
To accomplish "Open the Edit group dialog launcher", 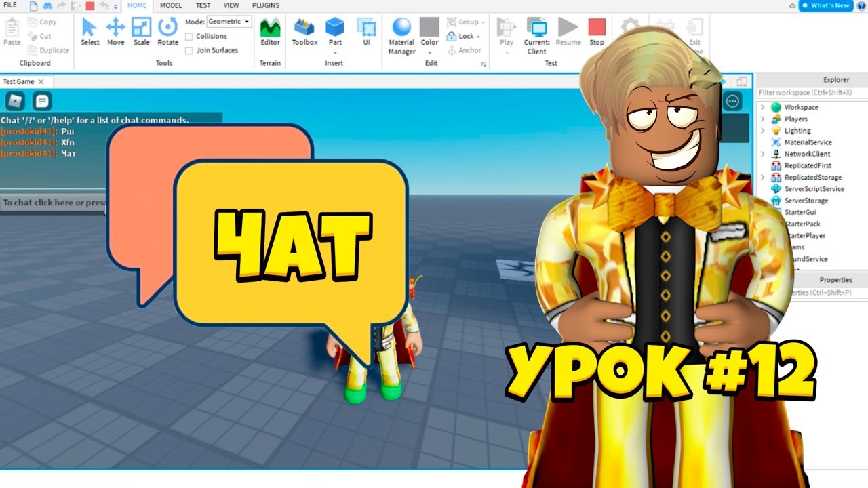I will [x=484, y=64].
